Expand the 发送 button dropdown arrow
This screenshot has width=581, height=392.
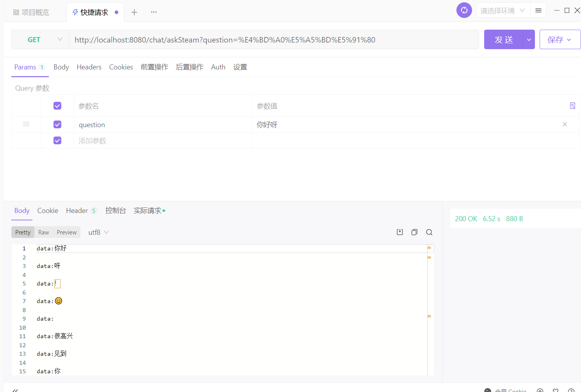point(529,39)
